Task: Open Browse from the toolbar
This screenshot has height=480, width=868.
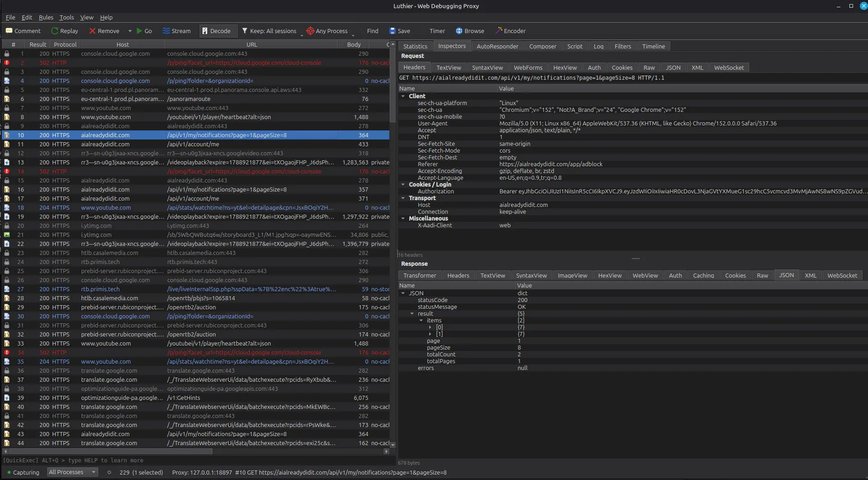Action: pyautogui.click(x=470, y=31)
